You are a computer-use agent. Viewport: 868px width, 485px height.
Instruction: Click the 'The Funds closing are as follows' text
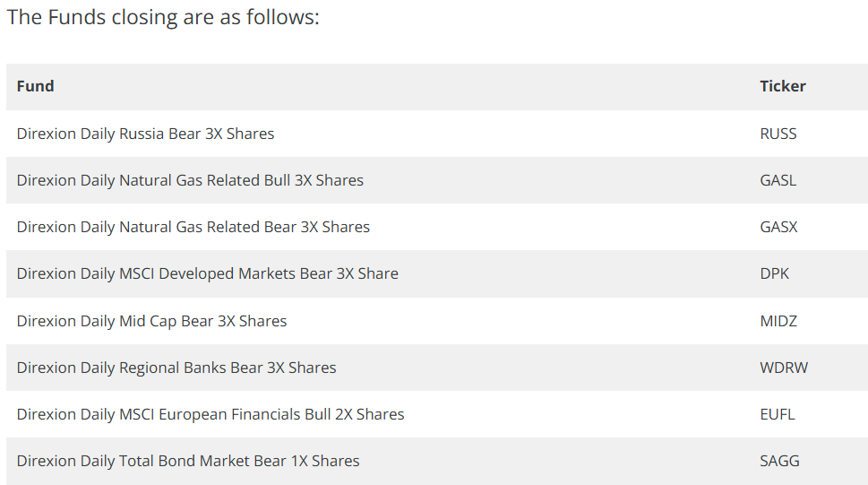click(x=163, y=17)
